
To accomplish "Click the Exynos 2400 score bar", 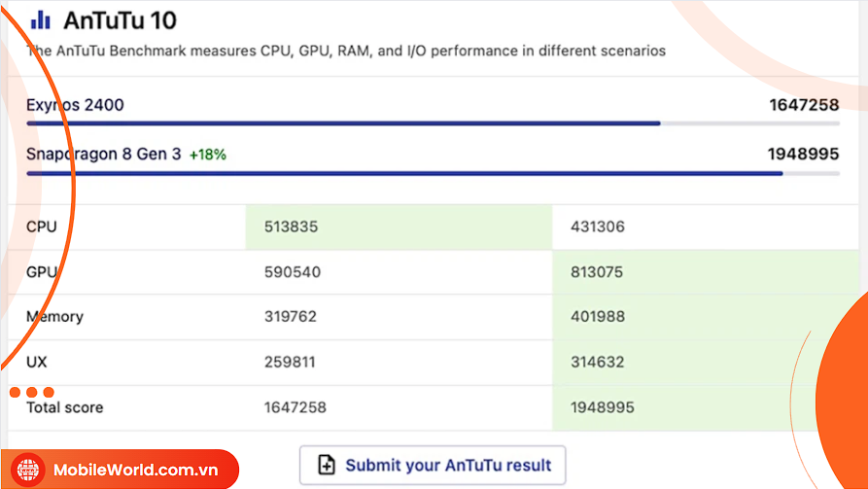I will click(433, 123).
